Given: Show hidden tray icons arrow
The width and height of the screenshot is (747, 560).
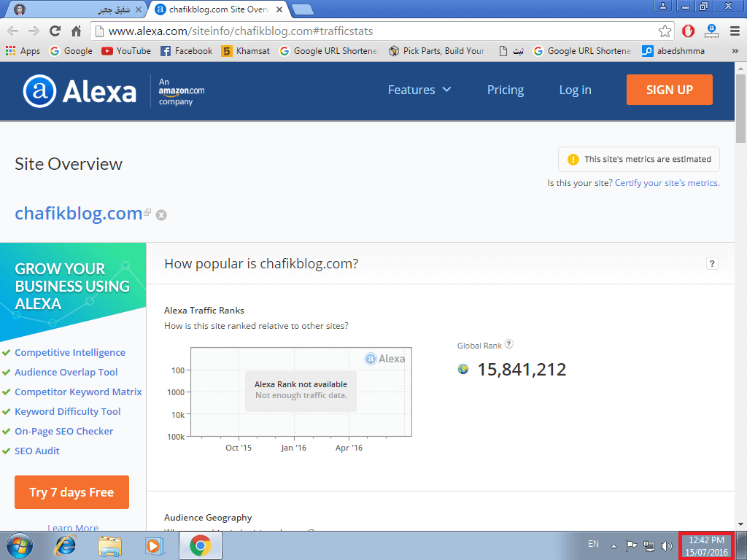Looking at the screenshot, I should [614, 546].
